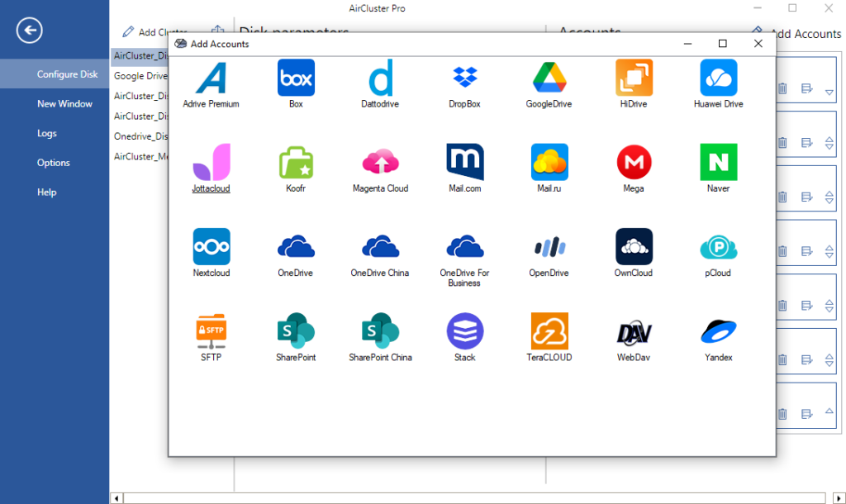Select Jottacloud provider icon
Image resolution: width=846 pixels, height=504 pixels.
coord(211,163)
